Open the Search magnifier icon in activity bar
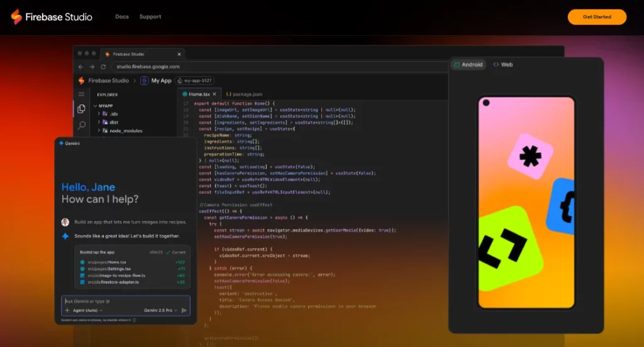Viewport: 644px width, 347px height. [82, 125]
